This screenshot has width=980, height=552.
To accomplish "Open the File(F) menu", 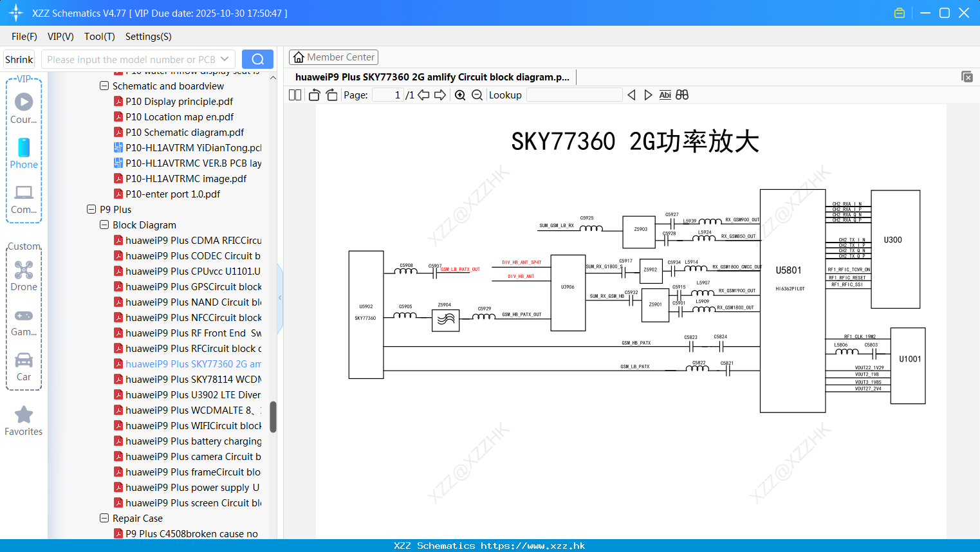I will (x=24, y=37).
